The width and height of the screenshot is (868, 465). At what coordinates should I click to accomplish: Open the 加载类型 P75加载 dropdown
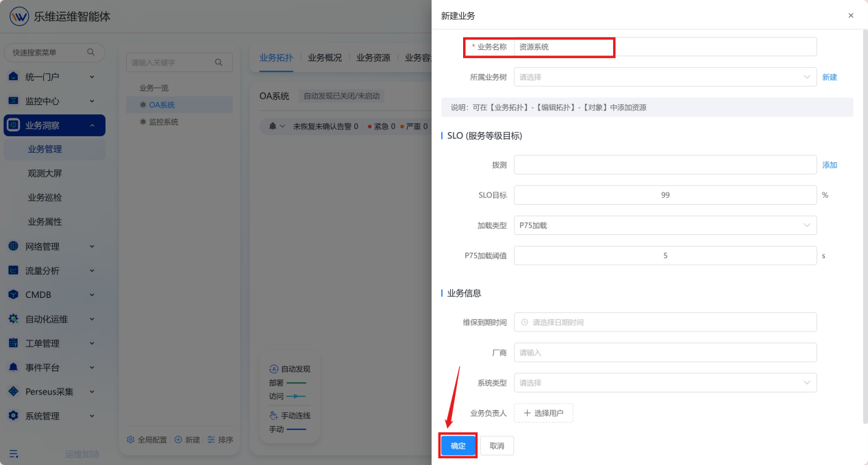pyautogui.click(x=665, y=225)
